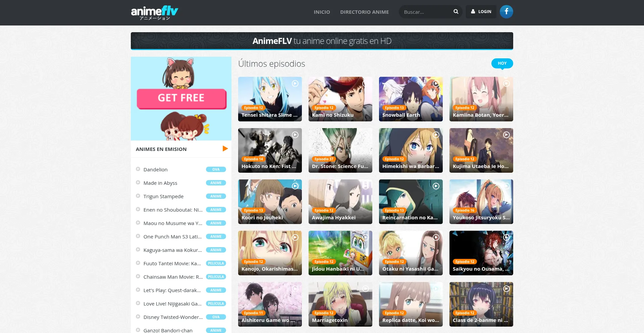This screenshot has height=333, width=644.
Task: Click play icon on Hokuto no Ken card
Action: [295, 135]
